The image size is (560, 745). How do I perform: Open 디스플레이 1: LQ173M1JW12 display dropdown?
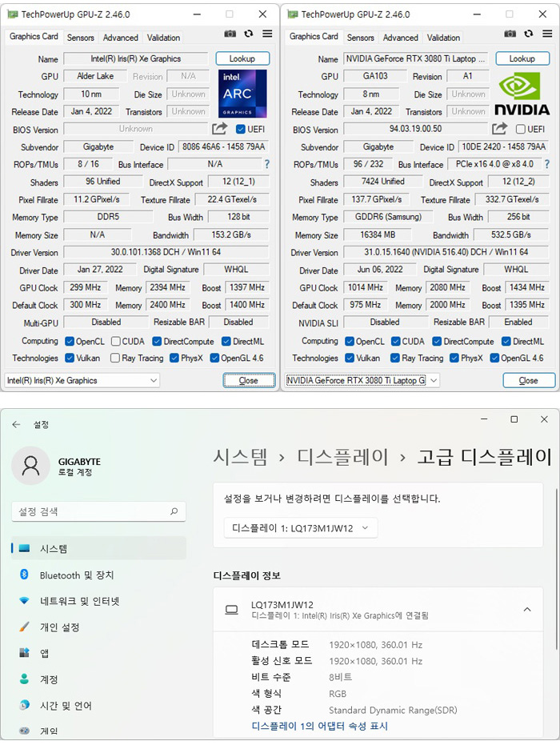point(300,528)
